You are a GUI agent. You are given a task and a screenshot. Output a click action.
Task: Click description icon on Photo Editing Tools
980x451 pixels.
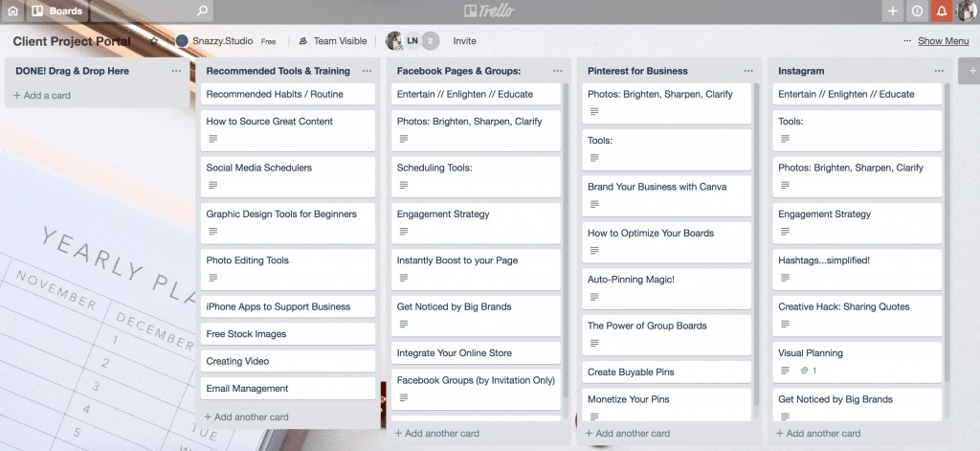coord(213,278)
